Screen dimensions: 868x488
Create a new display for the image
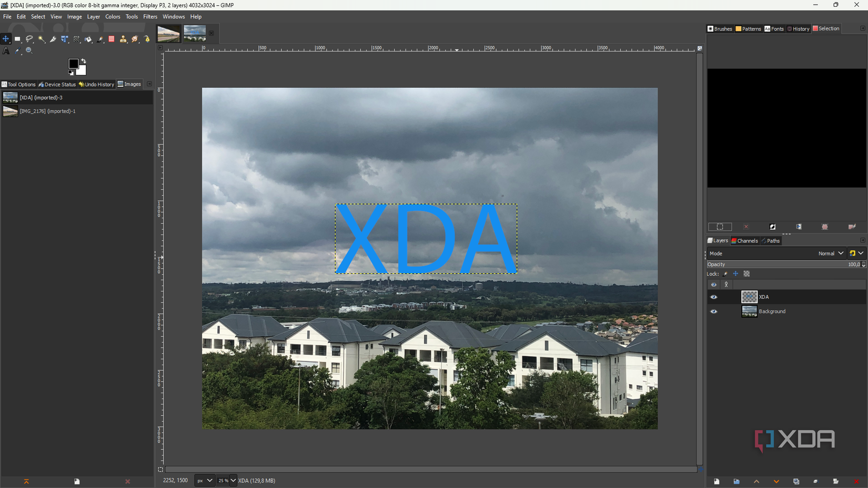click(77, 481)
